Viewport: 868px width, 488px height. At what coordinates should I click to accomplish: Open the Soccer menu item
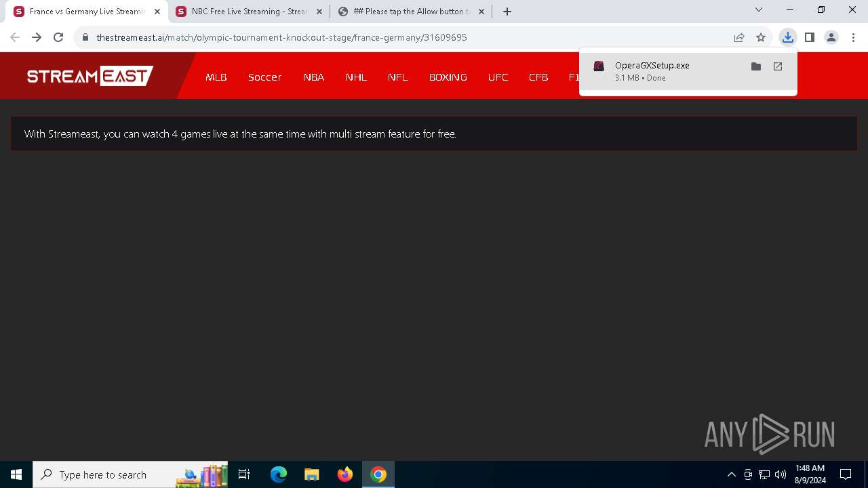[264, 77]
